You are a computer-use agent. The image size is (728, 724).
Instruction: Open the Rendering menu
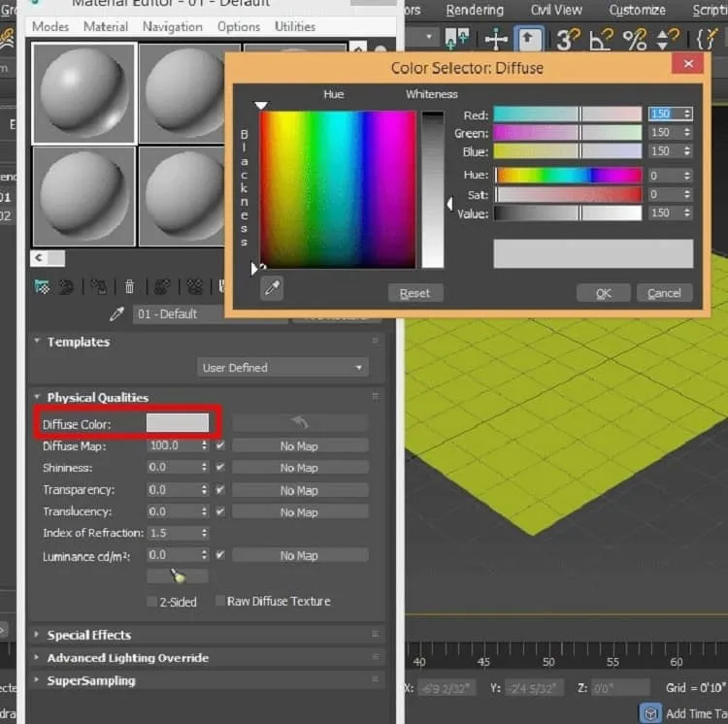tap(475, 10)
